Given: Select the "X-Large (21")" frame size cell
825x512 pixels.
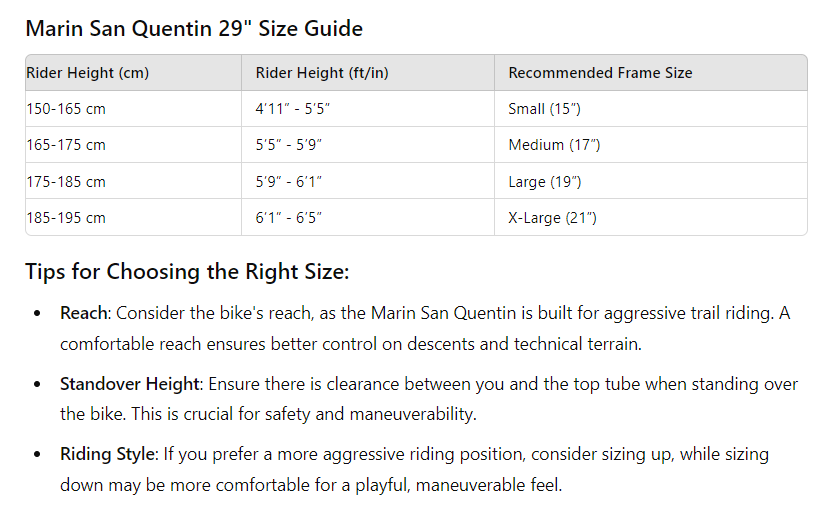Looking at the screenshot, I should [552, 218].
